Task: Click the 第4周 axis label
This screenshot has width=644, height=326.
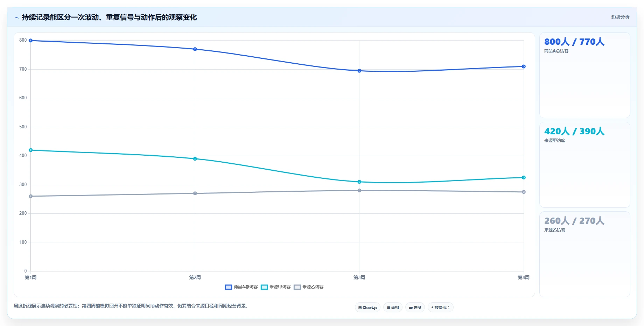Action: [x=524, y=277]
